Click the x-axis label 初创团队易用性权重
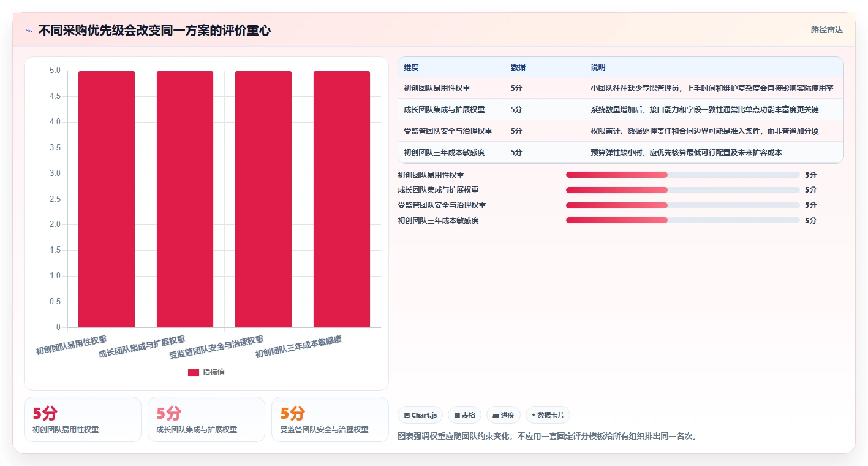This screenshot has height=466, width=868. click(x=71, y=346)
